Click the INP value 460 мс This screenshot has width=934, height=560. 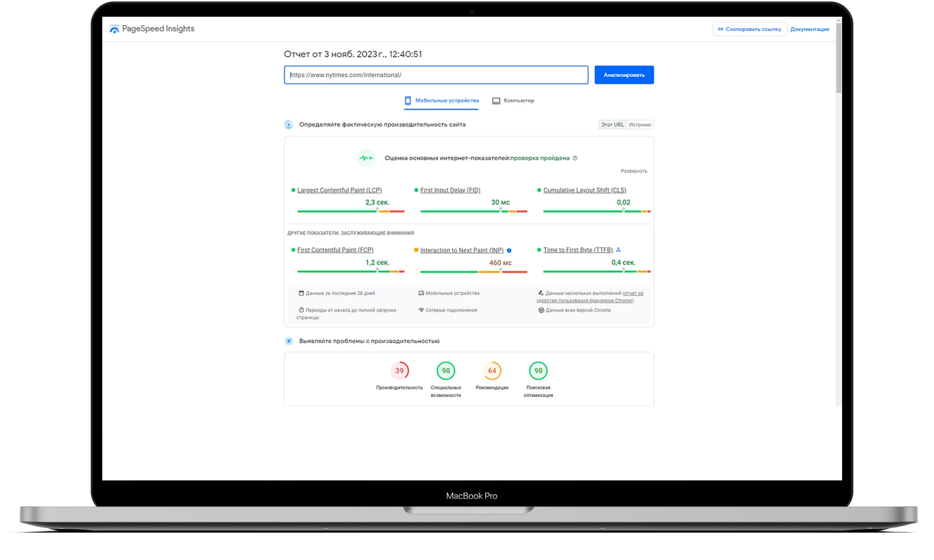[x=500, y=263]
